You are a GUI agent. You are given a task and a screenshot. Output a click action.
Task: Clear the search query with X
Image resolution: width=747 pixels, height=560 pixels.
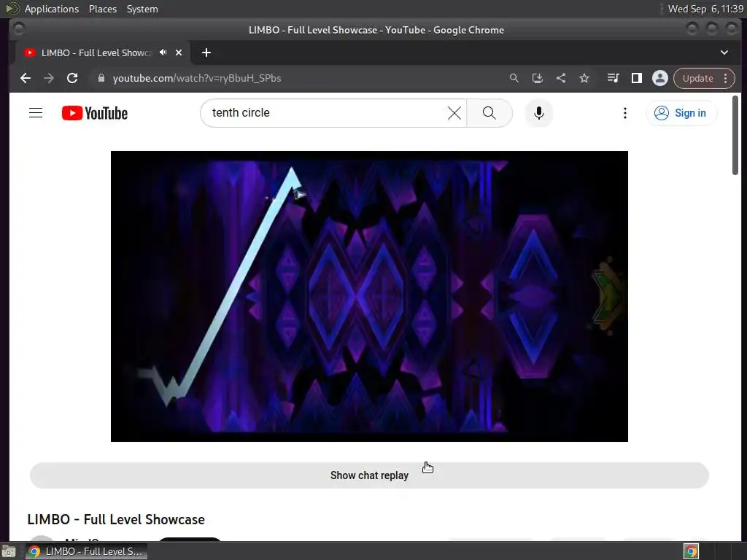[454, 113]
